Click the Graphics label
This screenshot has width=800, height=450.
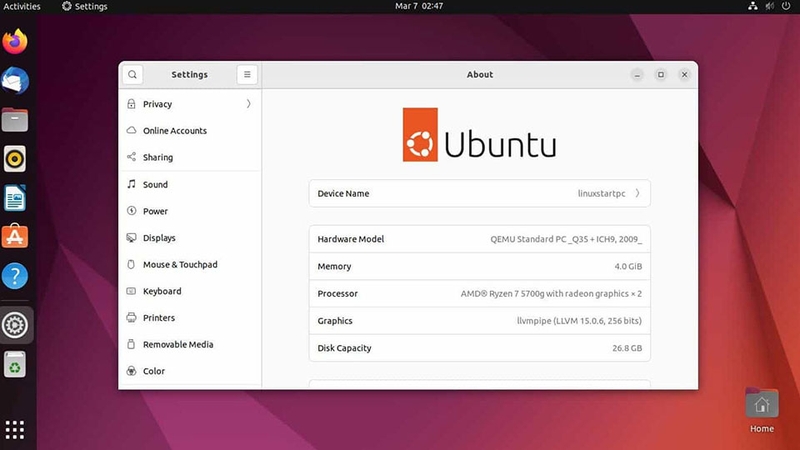[x=335, y=320]
